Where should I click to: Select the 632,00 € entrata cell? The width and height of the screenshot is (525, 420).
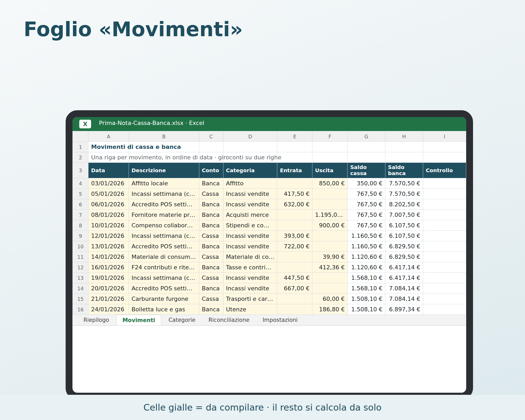tap(295, 204)
